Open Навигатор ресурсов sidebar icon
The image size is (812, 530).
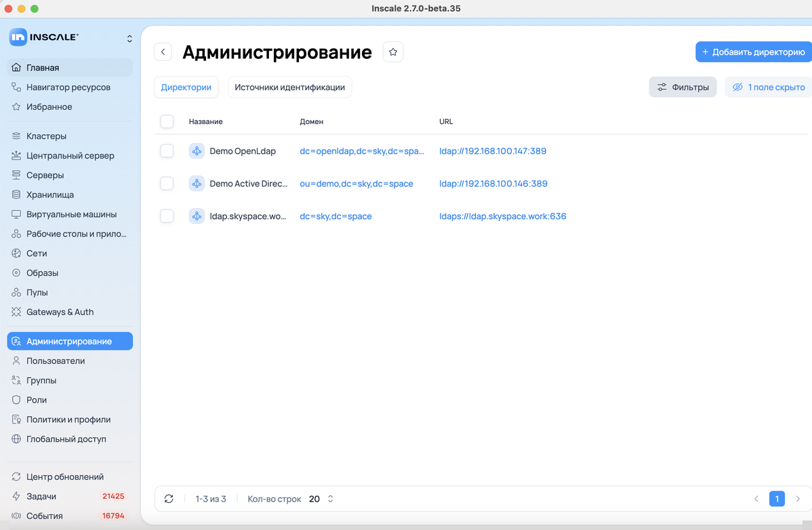(16, 87)
